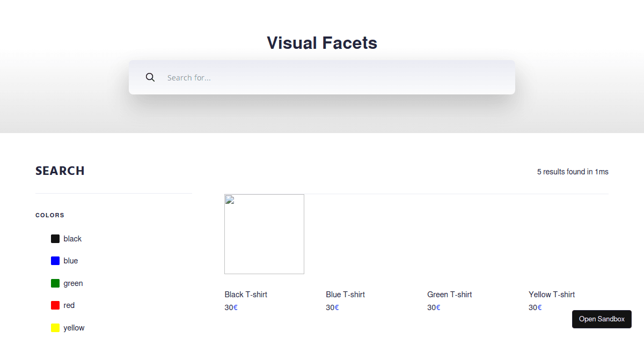The height and width of the screenshot is (338, 644).
Task: Open Sandbox using the button
Action: [x=602, y=319]
